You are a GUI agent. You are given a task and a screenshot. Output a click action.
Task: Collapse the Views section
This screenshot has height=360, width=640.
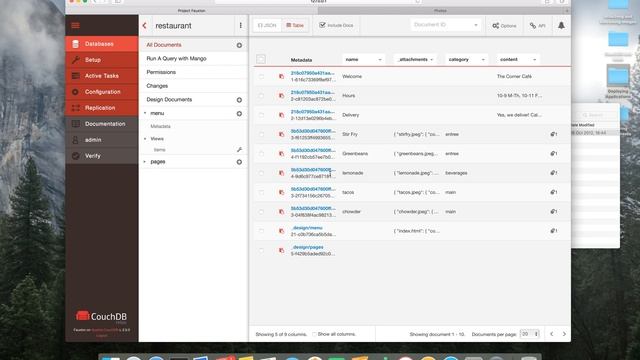[145, 139]
